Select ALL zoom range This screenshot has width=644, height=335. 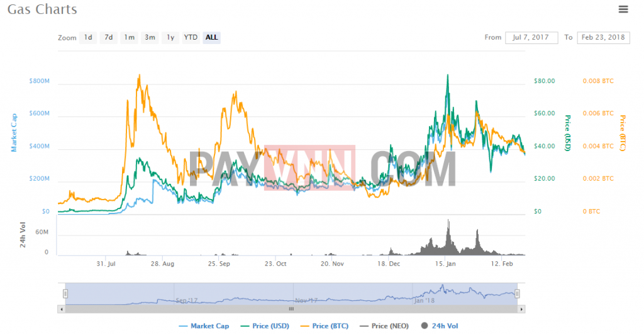(211, 37)
